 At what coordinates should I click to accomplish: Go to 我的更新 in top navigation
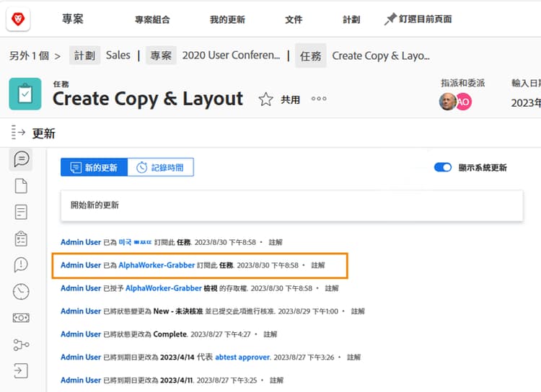(x=227, y=19)
